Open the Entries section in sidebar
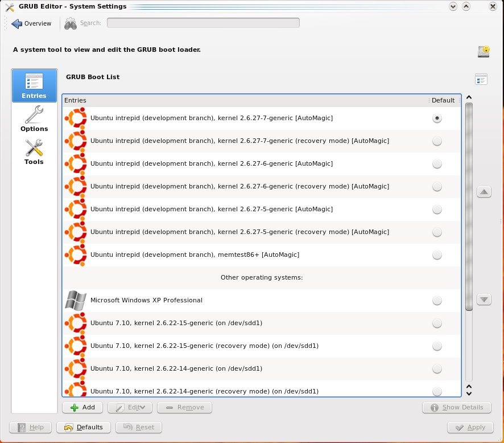The height and width of the screenshot is (443, 504). click(x=34, y=85)
